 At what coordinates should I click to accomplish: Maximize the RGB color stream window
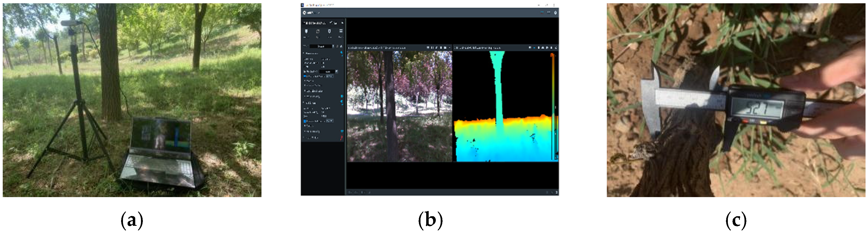445,48
